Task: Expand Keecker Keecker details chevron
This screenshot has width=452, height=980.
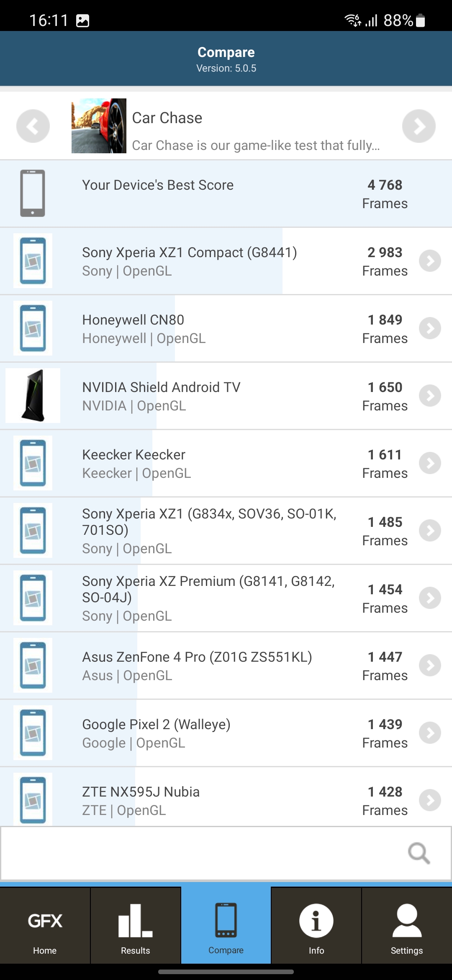Action: (x=430, y=463)
